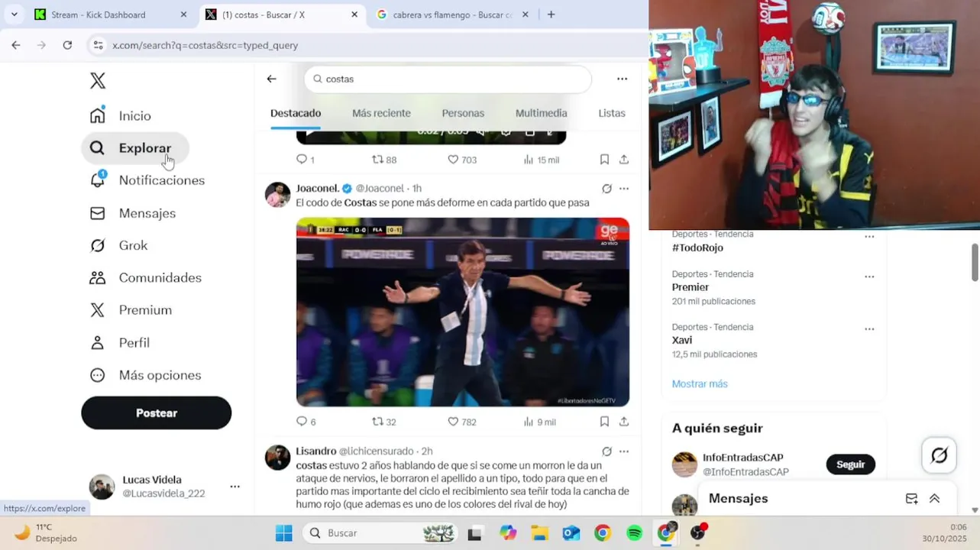Open File Explorer from the taskbar

[539, 533]
